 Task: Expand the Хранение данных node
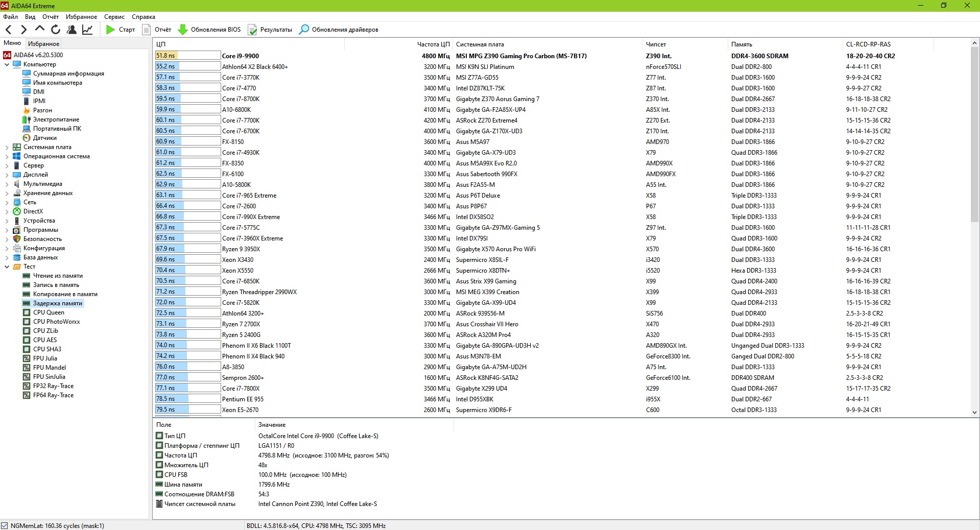tap(7, 193)
